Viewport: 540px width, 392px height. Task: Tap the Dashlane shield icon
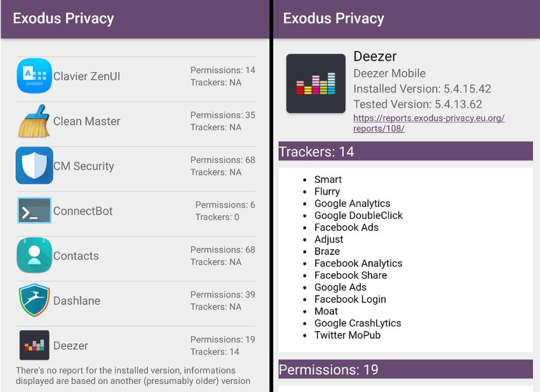[34, 300]
